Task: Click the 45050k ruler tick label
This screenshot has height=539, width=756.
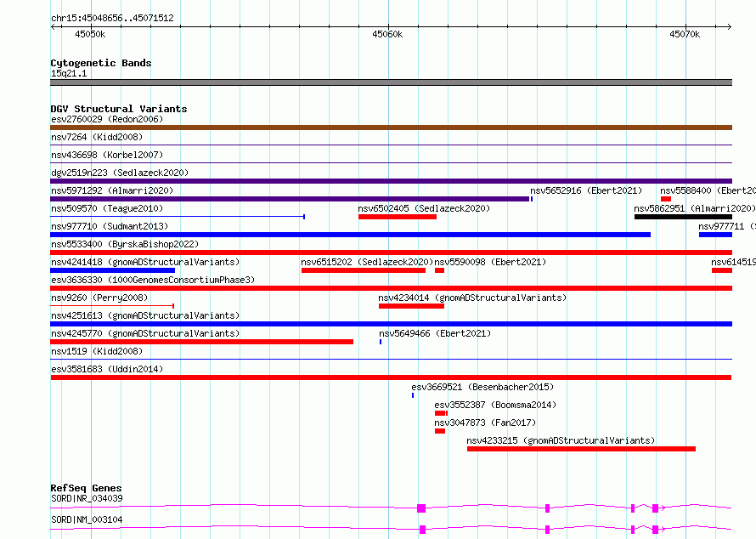Action: click(x=90, y=34)
